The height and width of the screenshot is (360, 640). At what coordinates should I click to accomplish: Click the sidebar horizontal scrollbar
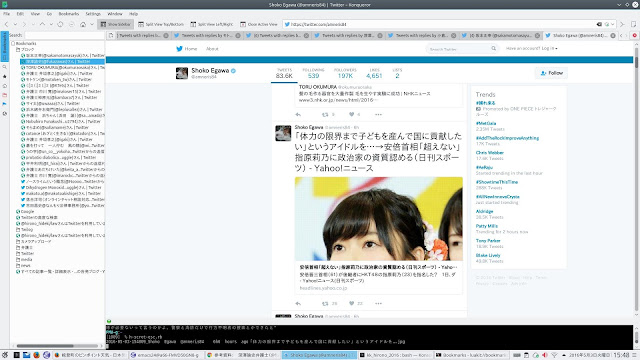tap(56, 346)
